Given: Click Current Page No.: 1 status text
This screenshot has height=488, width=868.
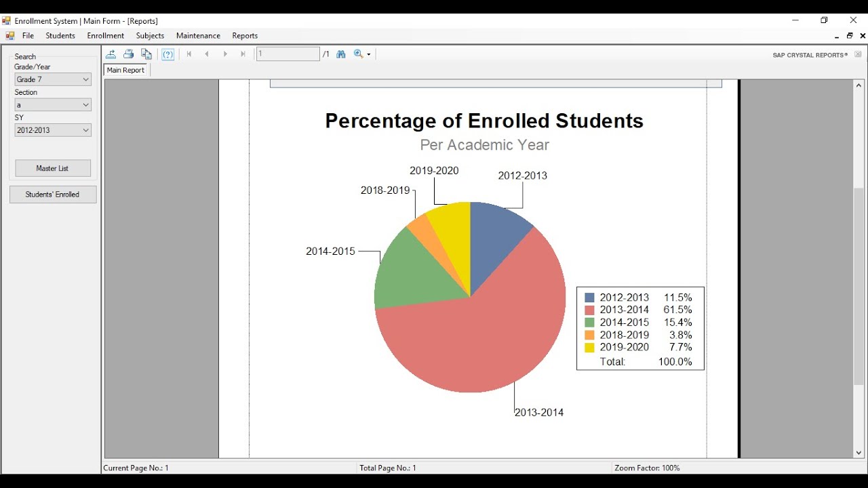Looking at the screenshot, I should coord(136,468).
